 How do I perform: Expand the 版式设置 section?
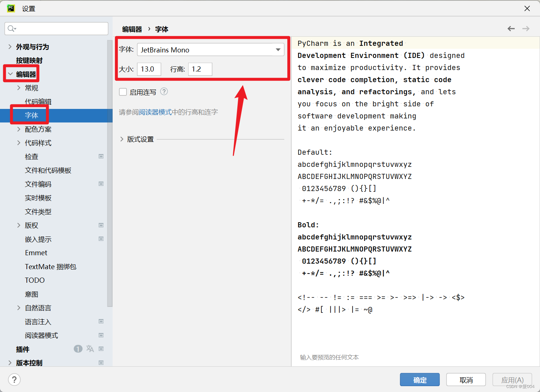tap(122, 139)
